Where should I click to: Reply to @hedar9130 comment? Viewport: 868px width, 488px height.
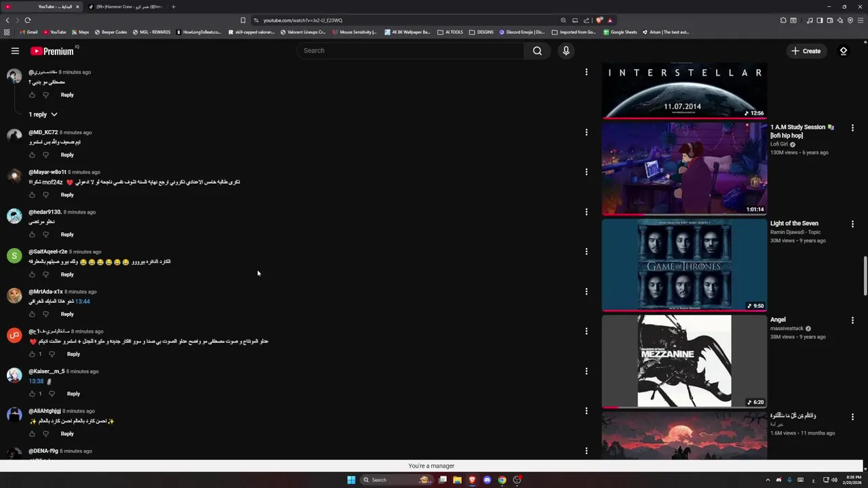[x=67, y=235]
